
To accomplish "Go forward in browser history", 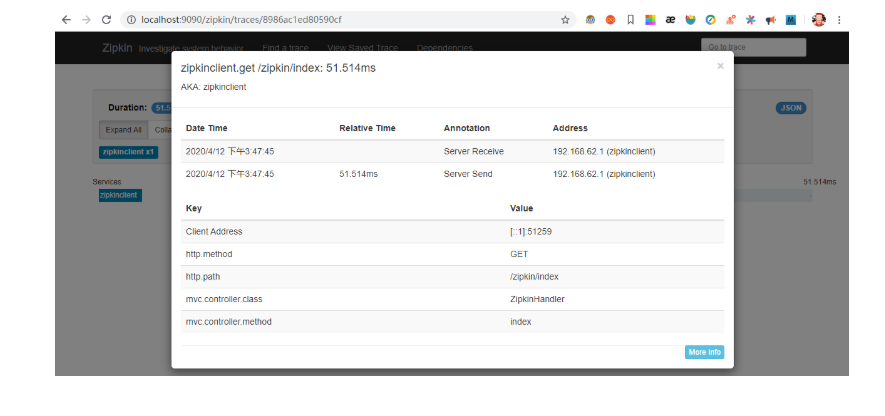I will coord(86,20).
